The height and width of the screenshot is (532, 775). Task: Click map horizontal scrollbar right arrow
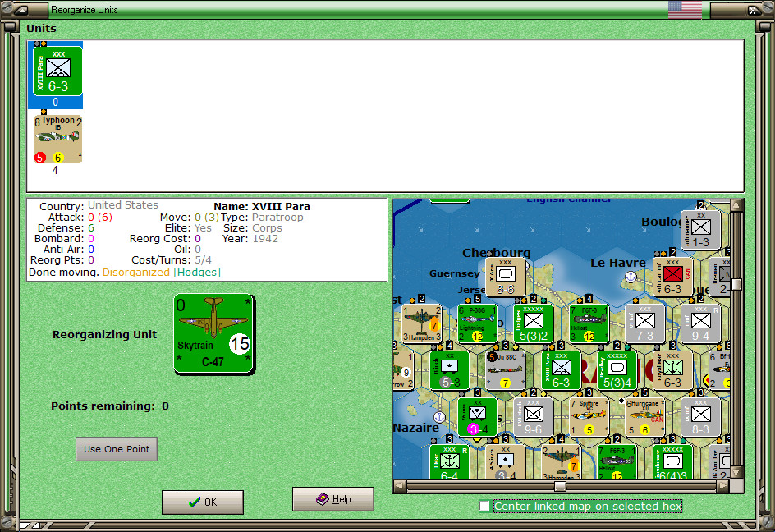tap(722, 486)
